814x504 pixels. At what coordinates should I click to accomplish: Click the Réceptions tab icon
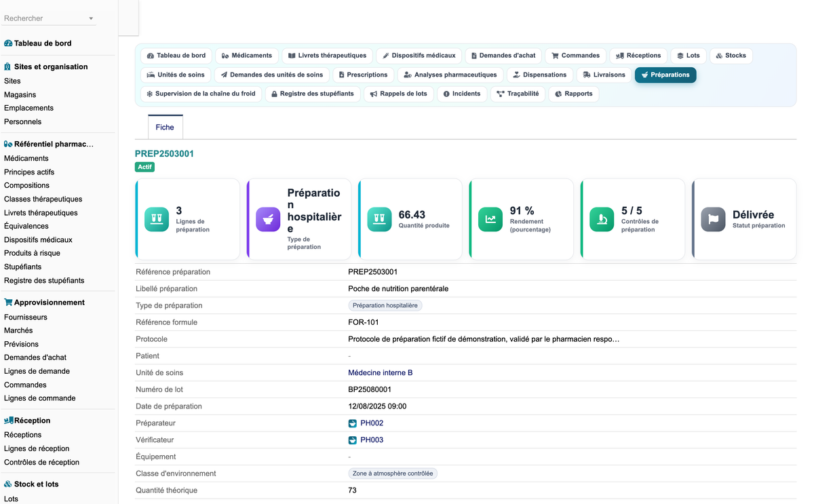620,56
